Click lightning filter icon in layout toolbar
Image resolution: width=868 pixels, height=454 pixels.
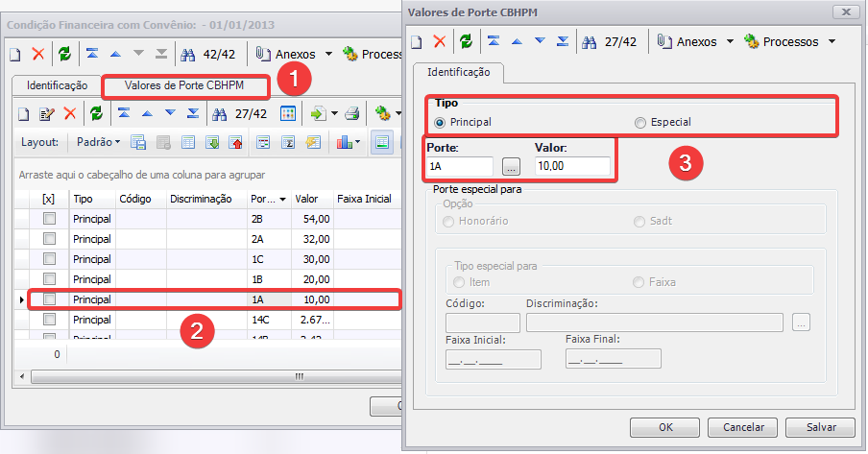pyautogui.click(x=313, y=142)
